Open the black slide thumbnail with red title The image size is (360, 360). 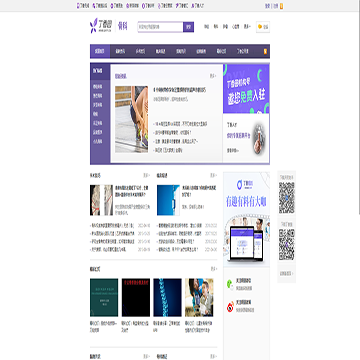tap(136, 297)
